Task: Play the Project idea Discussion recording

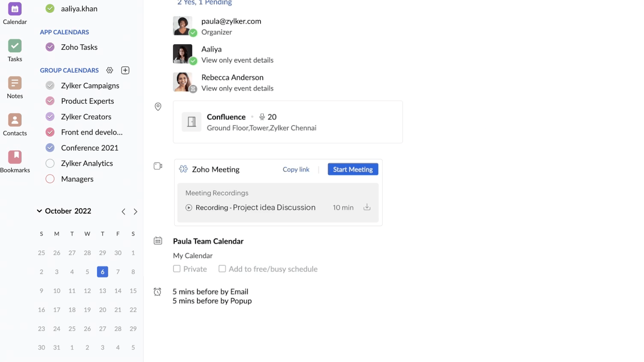Action: click(x=189, y=208)
